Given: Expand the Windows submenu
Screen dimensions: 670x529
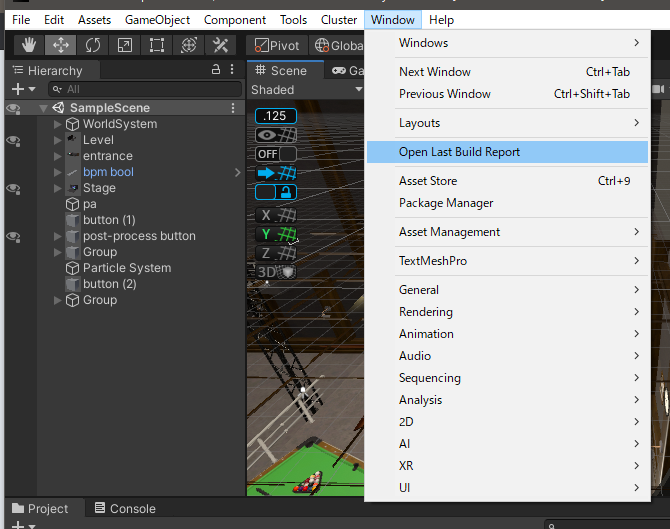Looking at the screenshot, I should click(x=507, y=43).
